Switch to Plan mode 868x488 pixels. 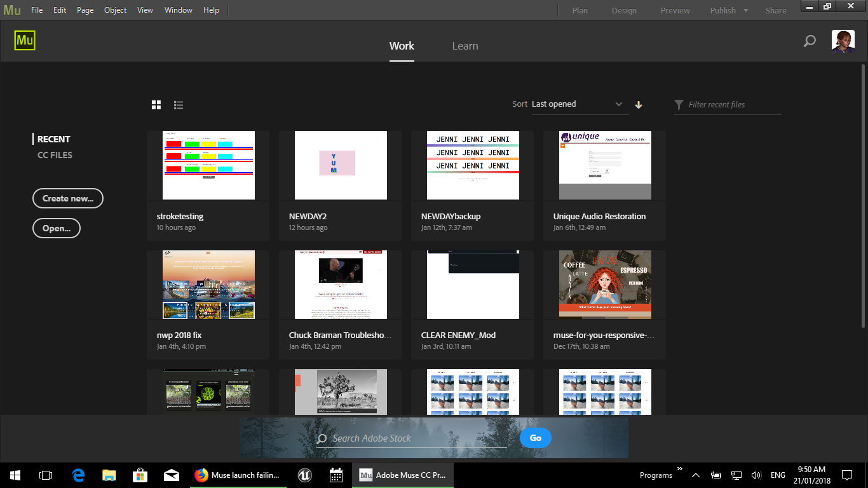coord(580,10)
